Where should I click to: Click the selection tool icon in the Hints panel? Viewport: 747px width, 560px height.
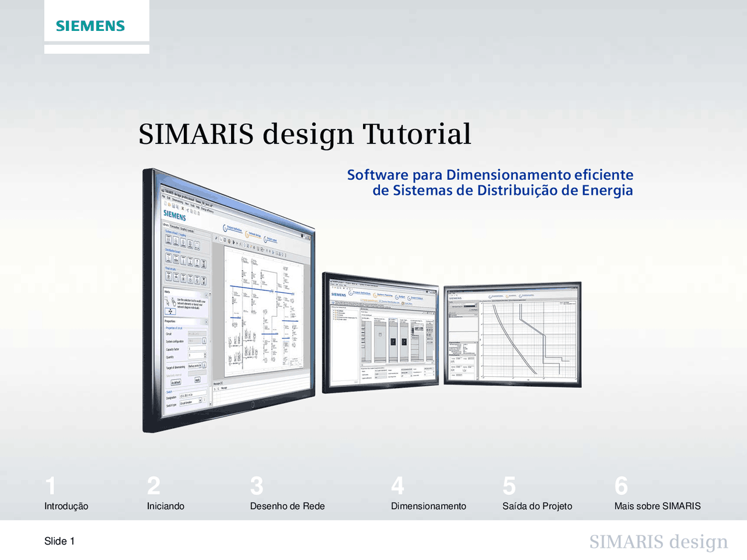(171, 311)
